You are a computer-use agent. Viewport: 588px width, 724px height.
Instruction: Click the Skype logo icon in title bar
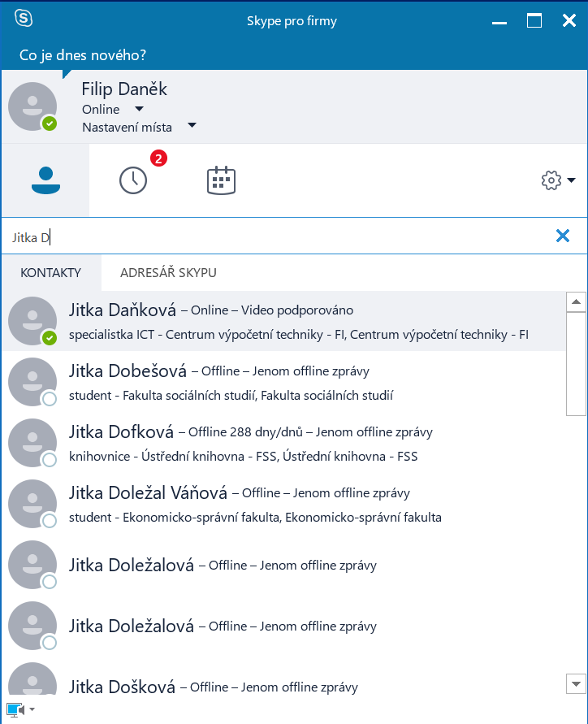[x=24, y=19]
